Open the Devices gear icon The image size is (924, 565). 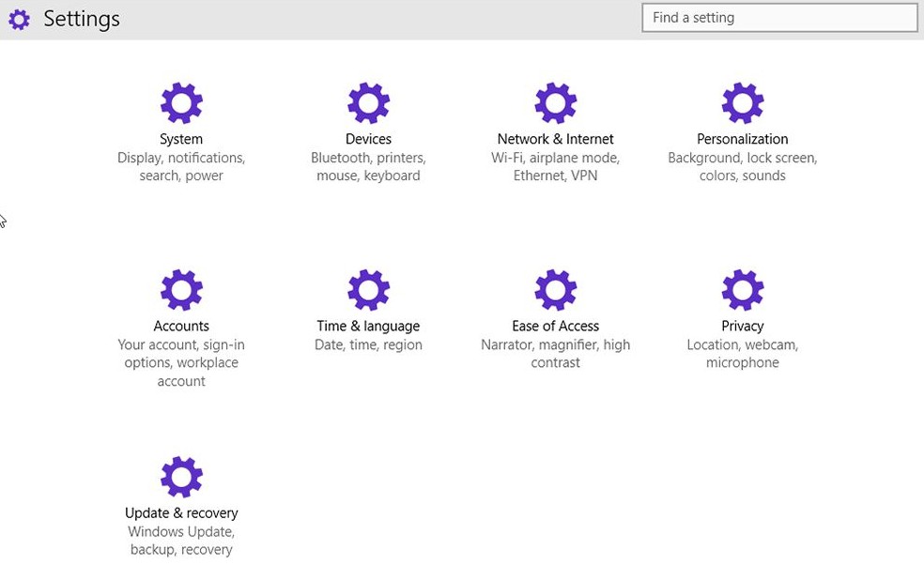[368, 103]
